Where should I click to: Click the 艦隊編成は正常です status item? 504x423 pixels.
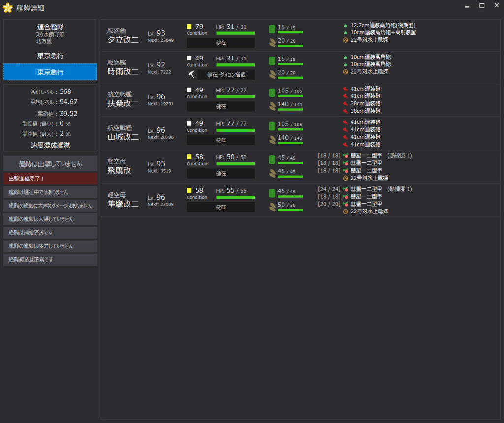pos(51,260)
